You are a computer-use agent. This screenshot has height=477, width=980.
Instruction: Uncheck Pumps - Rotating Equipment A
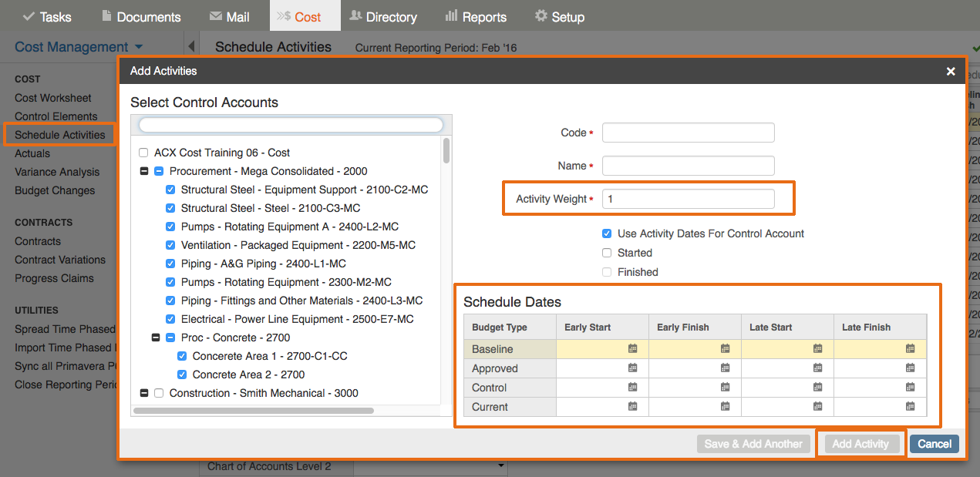click(170, 227)
